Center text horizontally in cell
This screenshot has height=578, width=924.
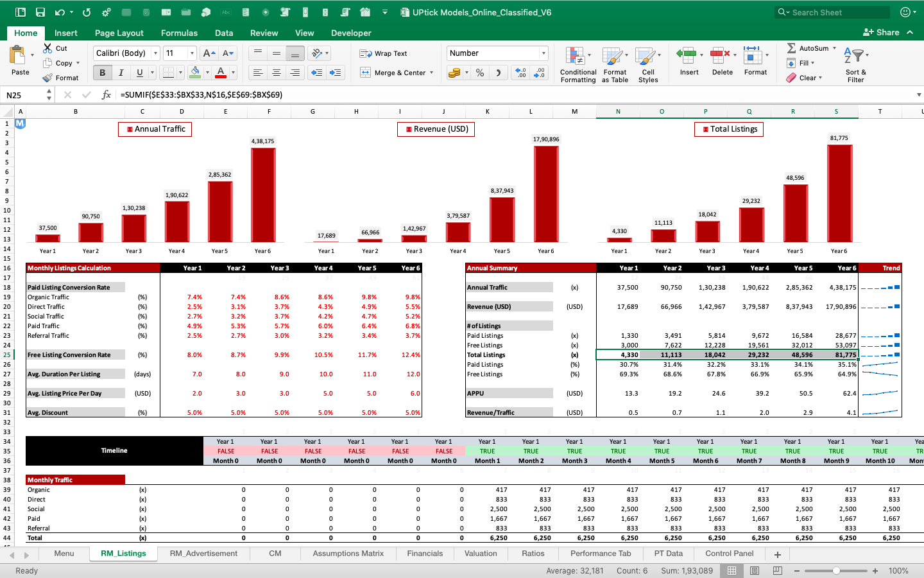(277, 73)
